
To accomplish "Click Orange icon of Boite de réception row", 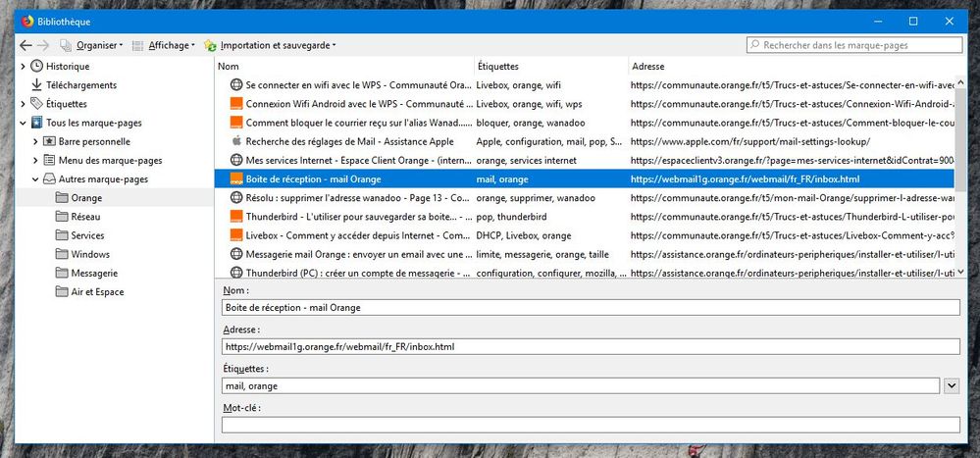I will 236,179.
